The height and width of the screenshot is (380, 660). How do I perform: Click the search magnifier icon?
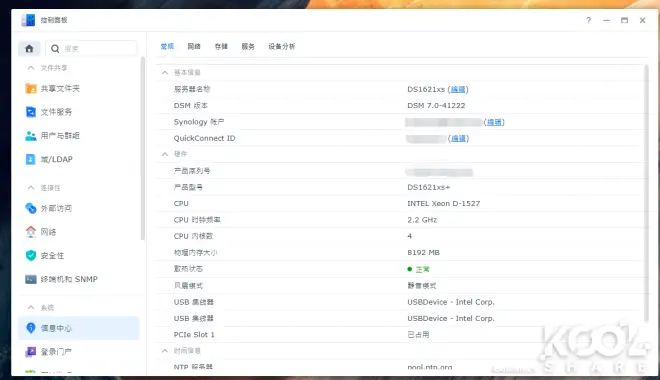pyautogui.click(x=55, y=49)
